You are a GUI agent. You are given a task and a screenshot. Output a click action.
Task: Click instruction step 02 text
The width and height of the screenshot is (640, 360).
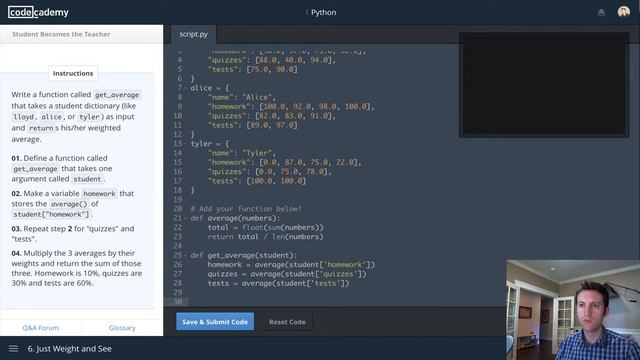coord(73,204)
